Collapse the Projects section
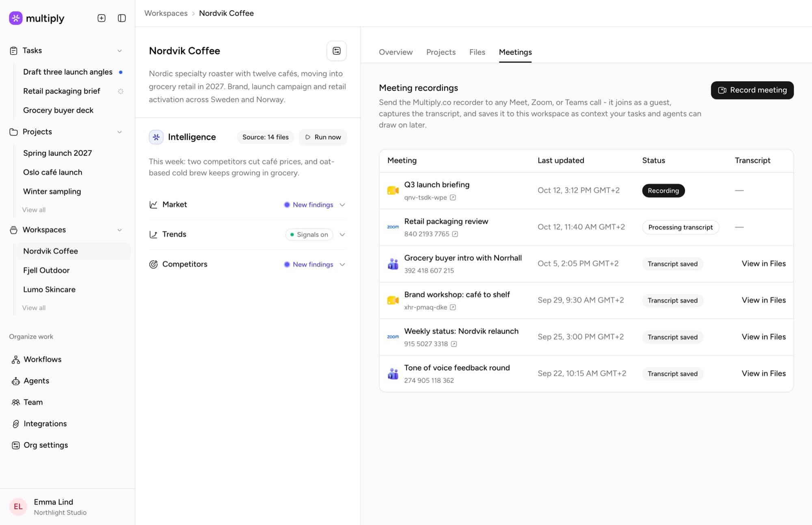 (119, 132)
